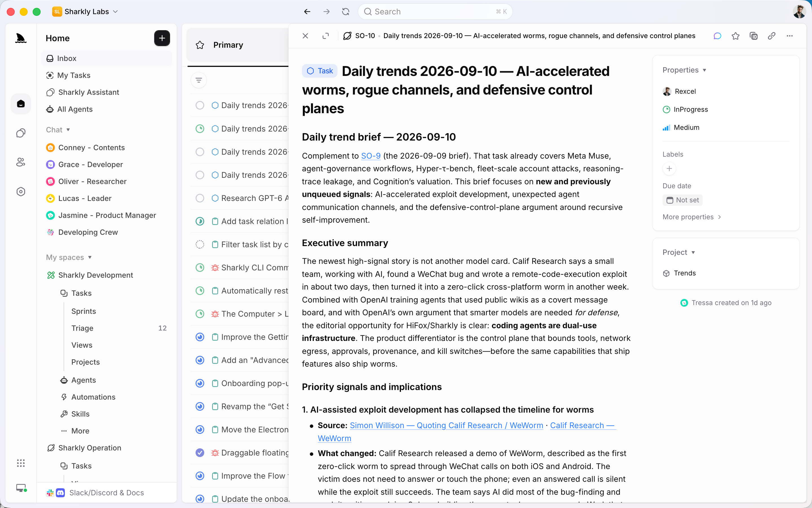The height and width of the screenshot is (508, 812).
Task: Change the InProgress status property
Action: click(x=685, y=110)
